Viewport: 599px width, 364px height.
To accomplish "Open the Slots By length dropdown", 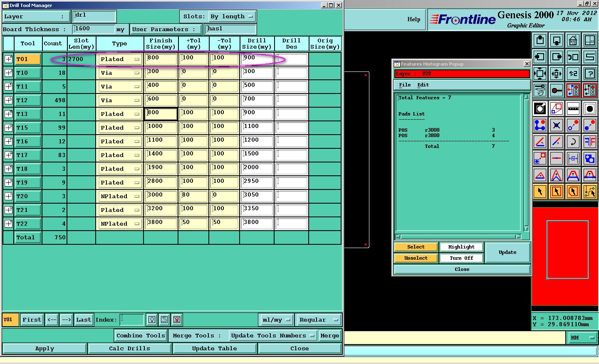I will point(232,17).
